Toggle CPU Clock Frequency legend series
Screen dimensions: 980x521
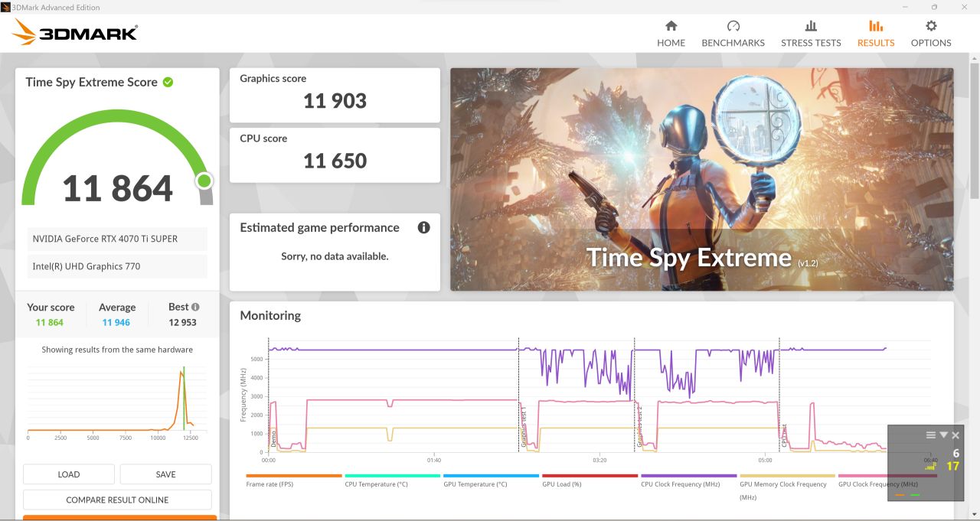click(688, 480)
